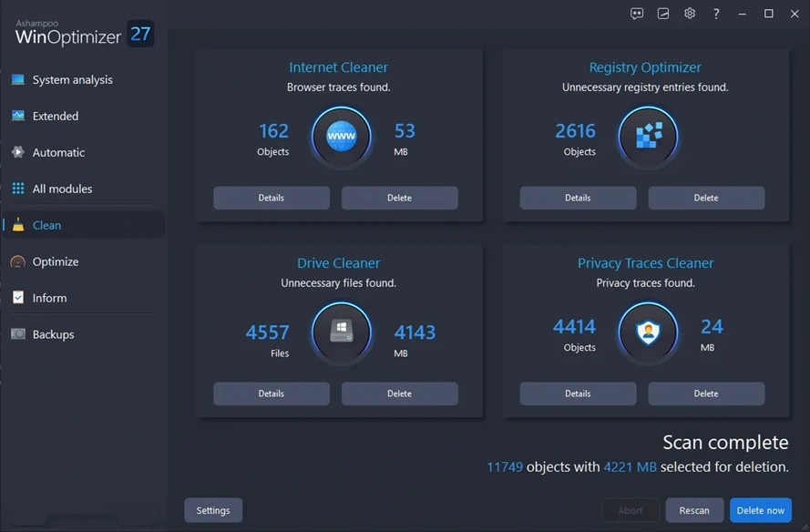Image resolution: width=810 pixels, height=532 pixels.
Task: Click the Backups drive icon
Action: pyautogui.click(x=18, y=334)
